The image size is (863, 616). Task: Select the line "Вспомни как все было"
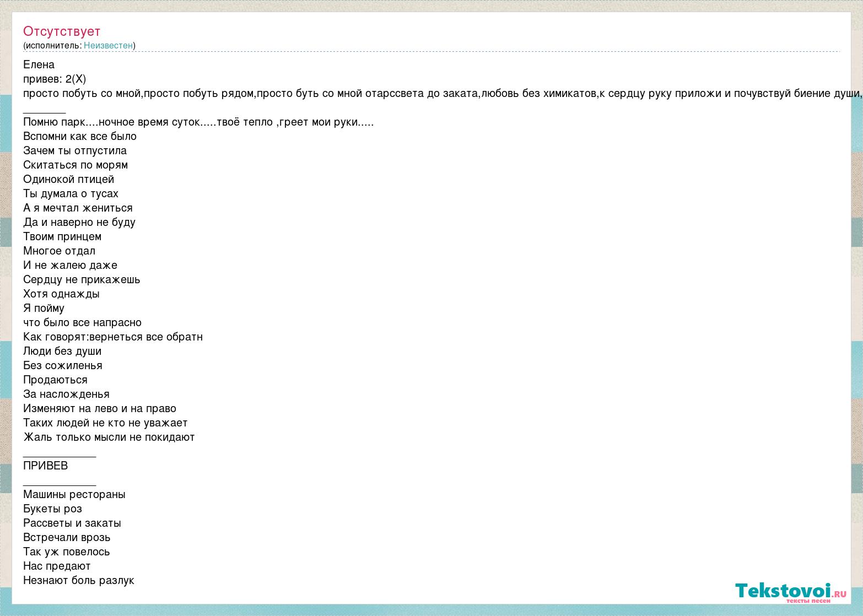pos(80,136)
